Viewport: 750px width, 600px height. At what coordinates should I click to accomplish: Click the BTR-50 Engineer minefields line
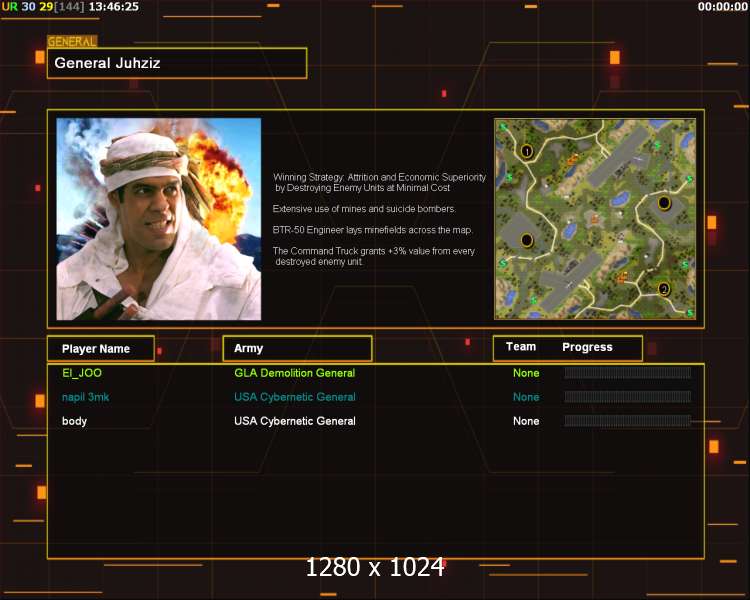click(373, 230)
